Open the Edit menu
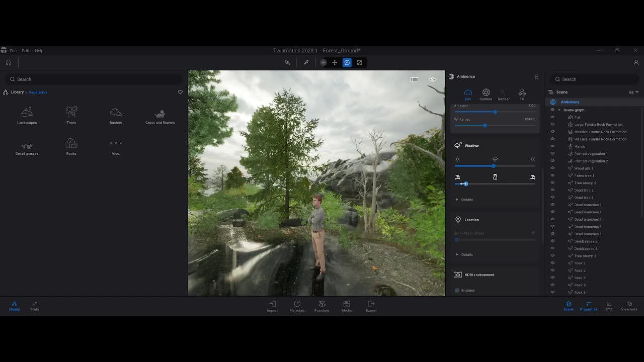Viewport: 644px width, 362px height. [x=25, y=50]
